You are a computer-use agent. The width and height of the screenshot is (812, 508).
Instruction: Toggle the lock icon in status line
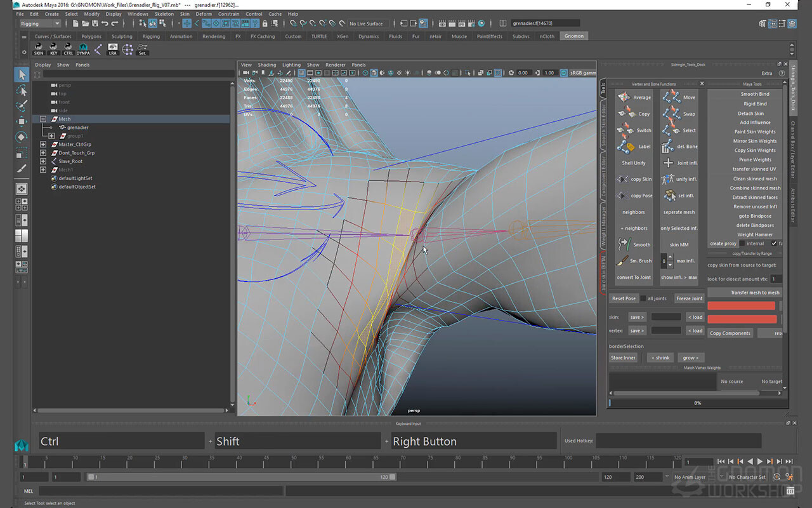coord(265,23)
